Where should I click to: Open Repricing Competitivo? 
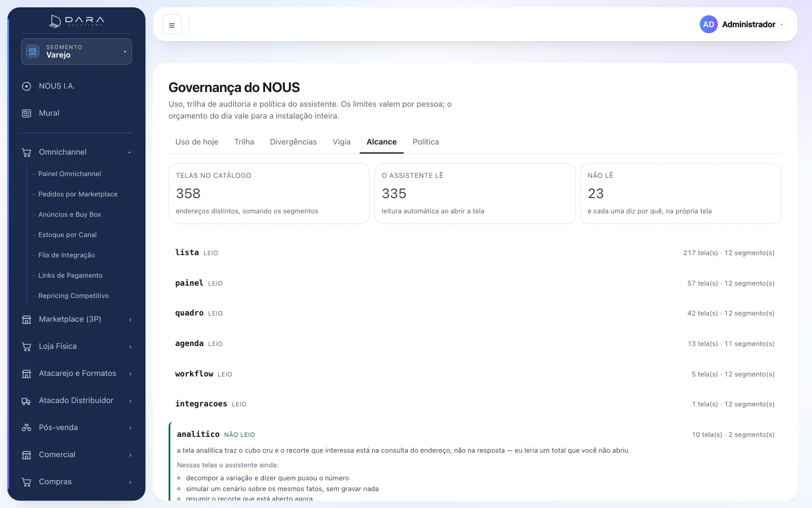(73, 296)
